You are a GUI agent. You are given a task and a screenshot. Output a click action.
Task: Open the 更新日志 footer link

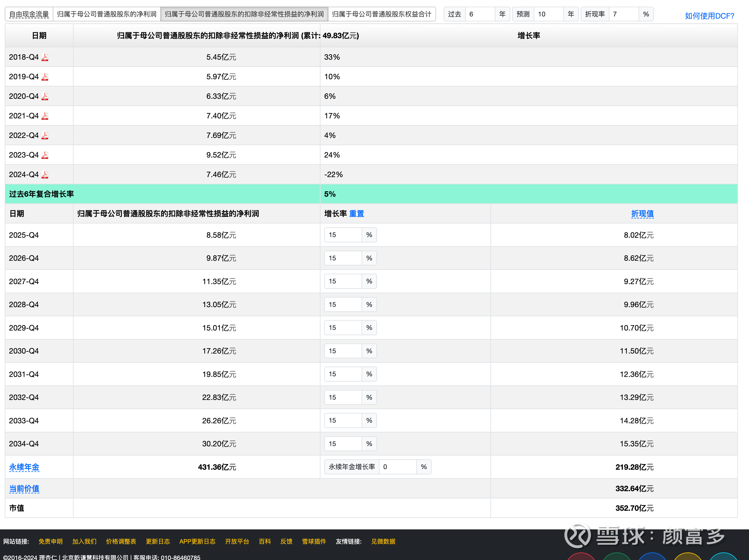pyautogui.click(x=158, y=541)
